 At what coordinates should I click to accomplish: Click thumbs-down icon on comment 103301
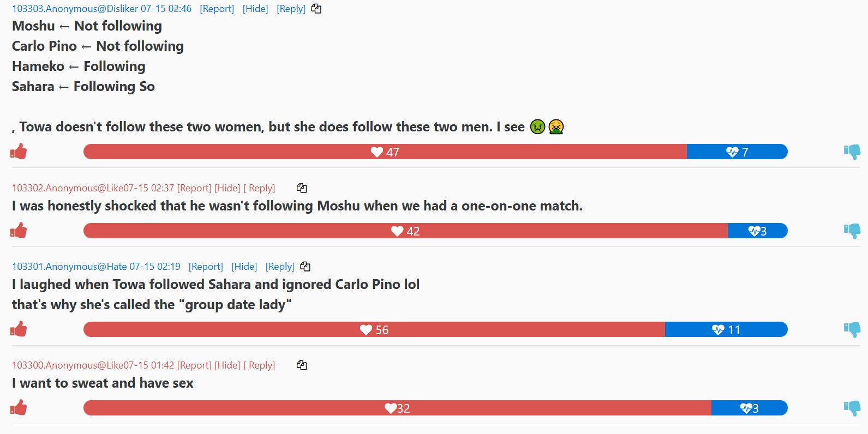pos(852,330)
